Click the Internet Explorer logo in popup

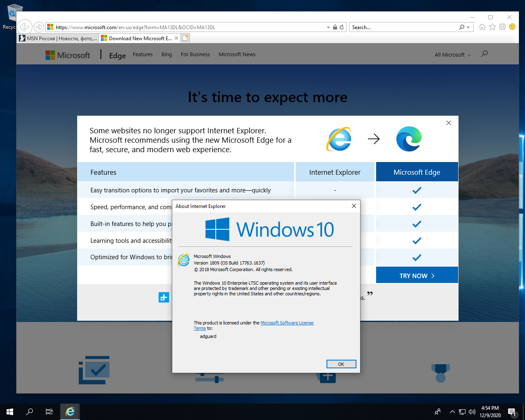[339, 139]
